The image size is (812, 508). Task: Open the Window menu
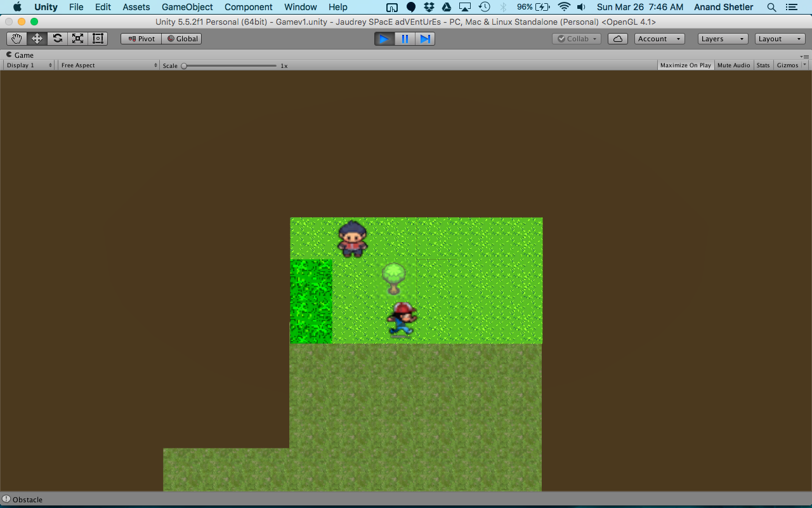[301, 7]
